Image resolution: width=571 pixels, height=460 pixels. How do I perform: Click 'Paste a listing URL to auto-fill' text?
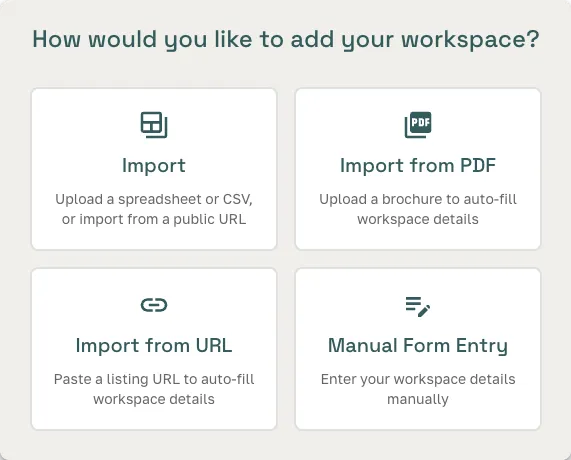[x=154, y=389]
